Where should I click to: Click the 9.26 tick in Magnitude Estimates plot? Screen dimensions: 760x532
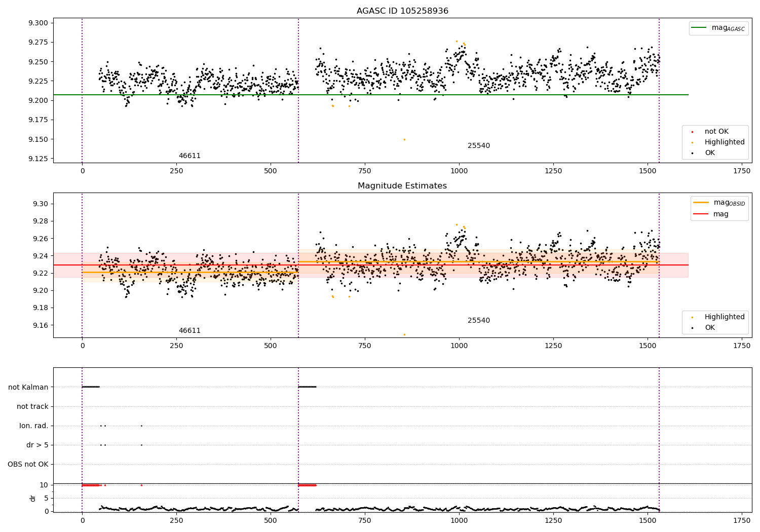tap(40, 239)
